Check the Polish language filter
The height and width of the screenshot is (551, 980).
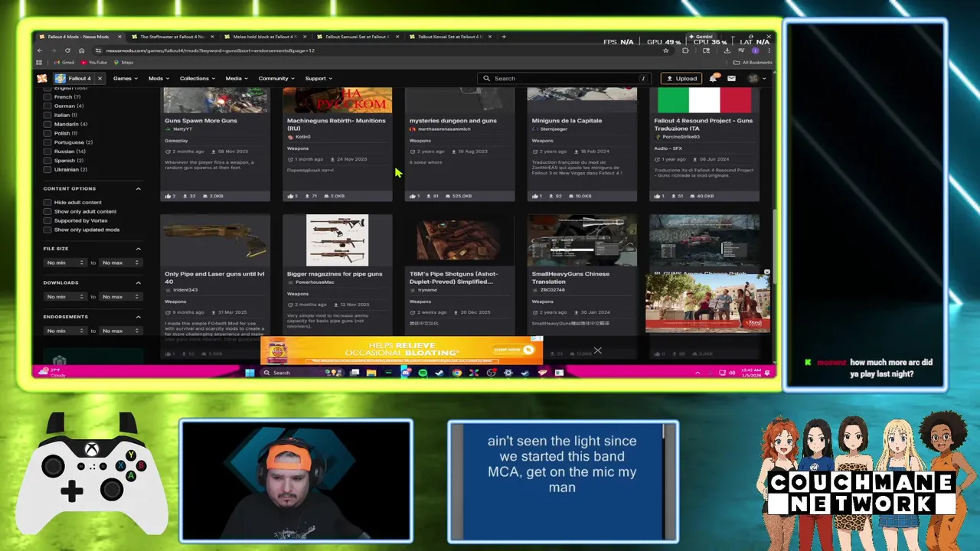[47, 133]
